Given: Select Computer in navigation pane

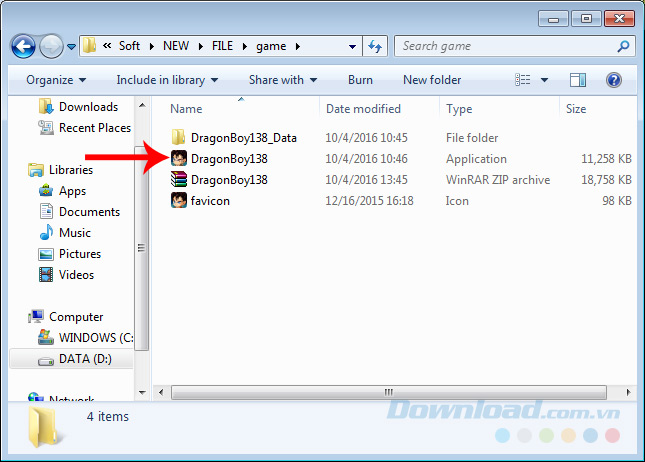Looking at the screenshot, I should click(76, 317).
